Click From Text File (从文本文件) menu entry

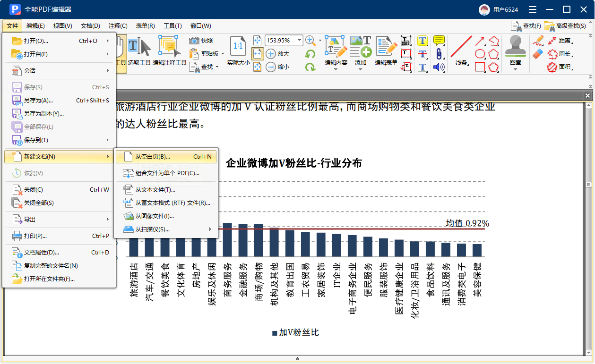click(x=155, y=190)
